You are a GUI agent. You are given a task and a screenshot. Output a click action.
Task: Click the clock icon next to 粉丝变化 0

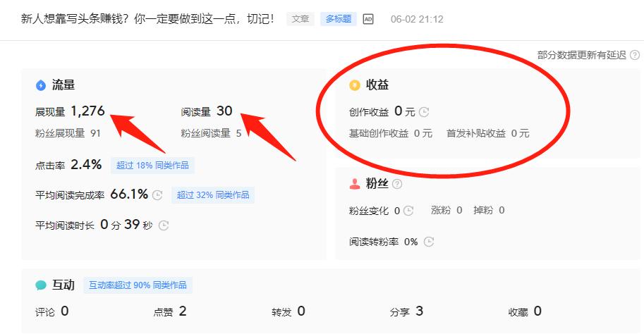tap(408, 211)
